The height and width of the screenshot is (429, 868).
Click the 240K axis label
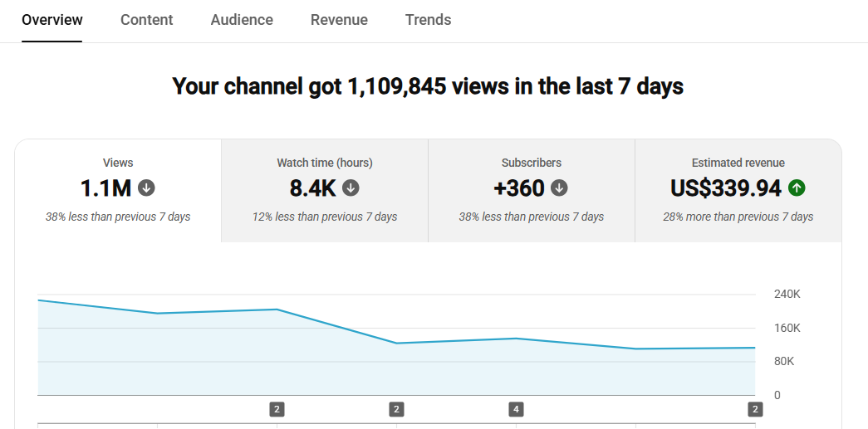pyautogui.click(x=787, y=294)
